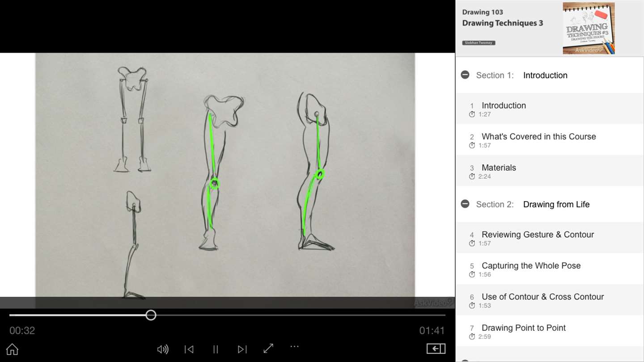Play lesson 1 Introduction

[550, 109]
